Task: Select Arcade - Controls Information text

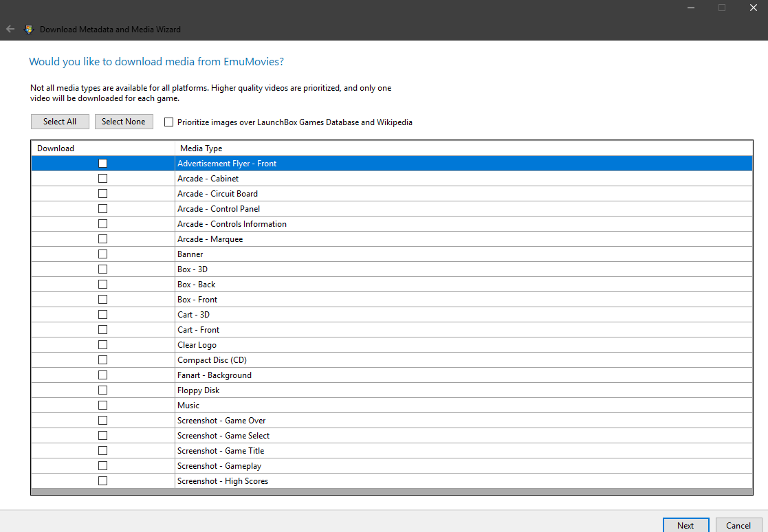Action: (x=232, y=224)
